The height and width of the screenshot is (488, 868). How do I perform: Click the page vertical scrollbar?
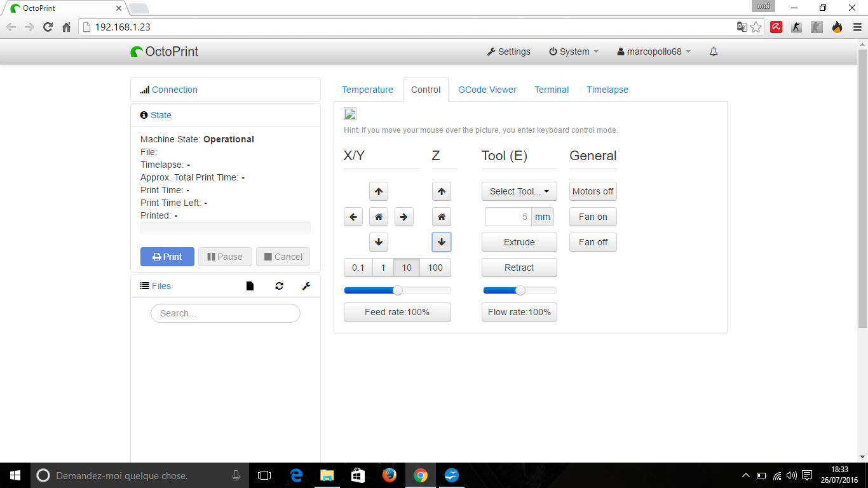coord(862,189)
